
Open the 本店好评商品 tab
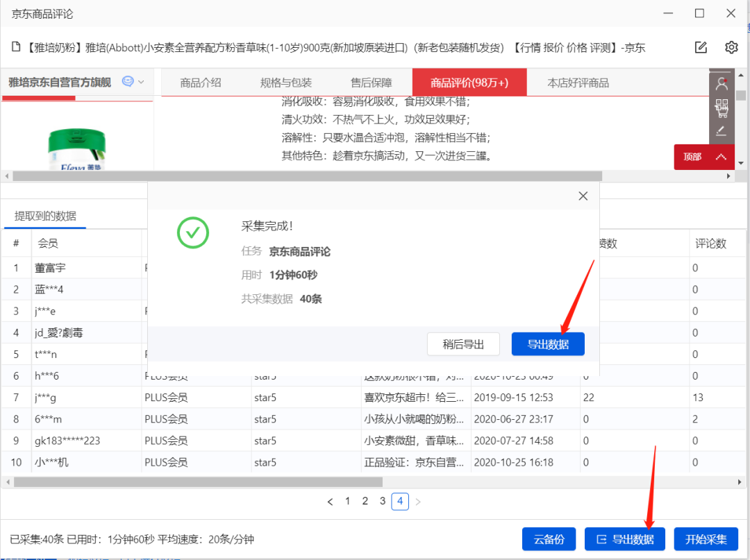pyautogui.click(x=578, y=83)
